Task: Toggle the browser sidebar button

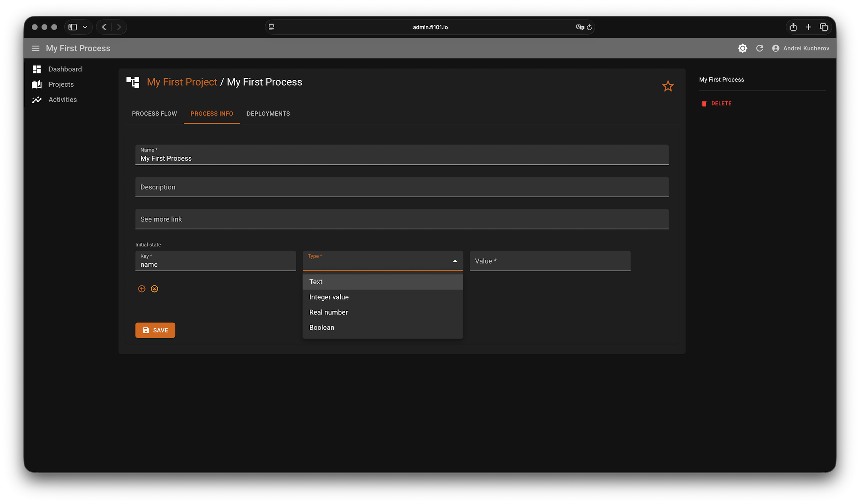Action: tap(73, 27)
